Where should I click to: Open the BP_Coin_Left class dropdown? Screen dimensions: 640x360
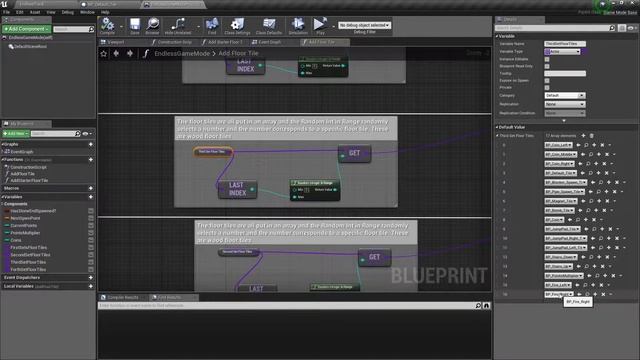[558, 145]
